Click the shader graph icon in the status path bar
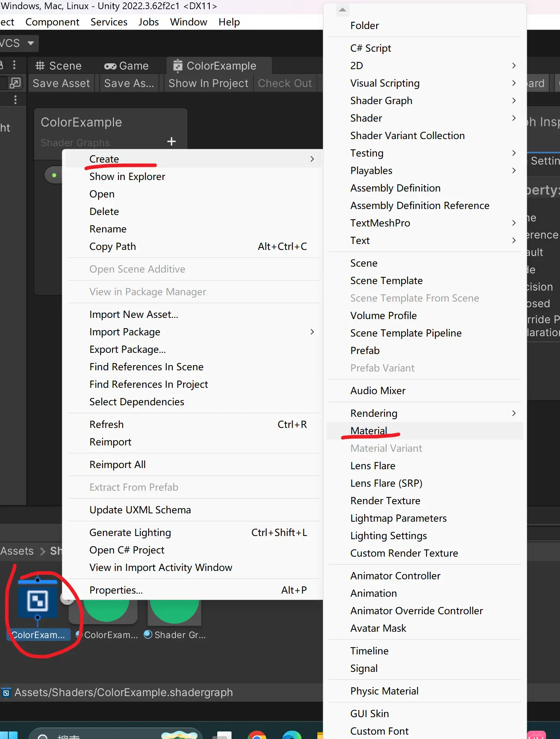 click(x=6, y=693)
